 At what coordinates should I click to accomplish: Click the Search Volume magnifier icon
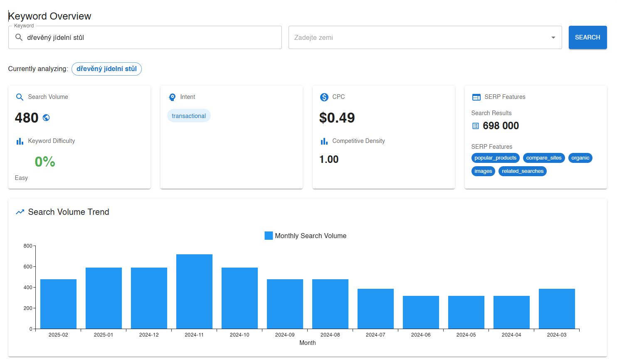point(20,97)
